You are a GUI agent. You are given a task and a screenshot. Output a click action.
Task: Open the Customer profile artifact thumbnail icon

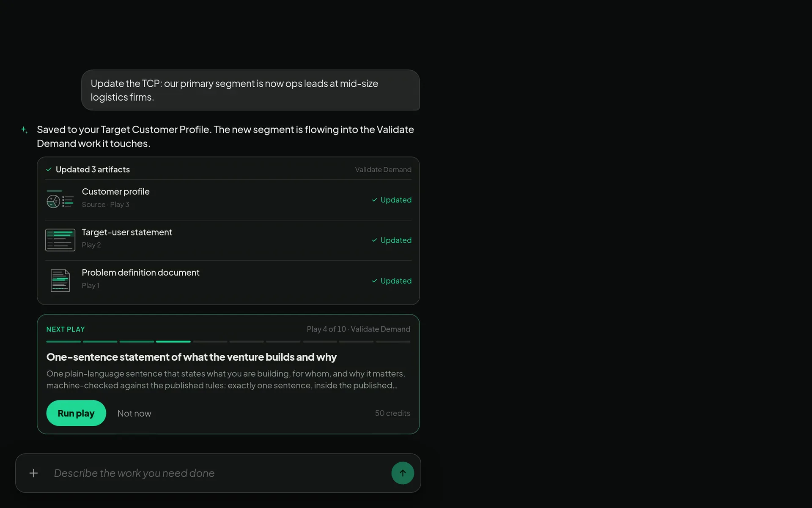pyautogui.click(x=60, y=199)
